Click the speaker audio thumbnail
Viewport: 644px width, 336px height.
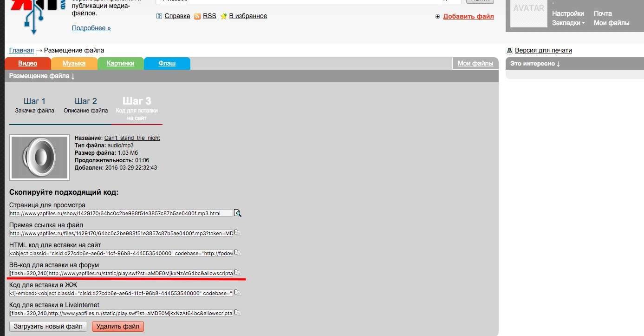pyautogui.click(x=39, y=158)
